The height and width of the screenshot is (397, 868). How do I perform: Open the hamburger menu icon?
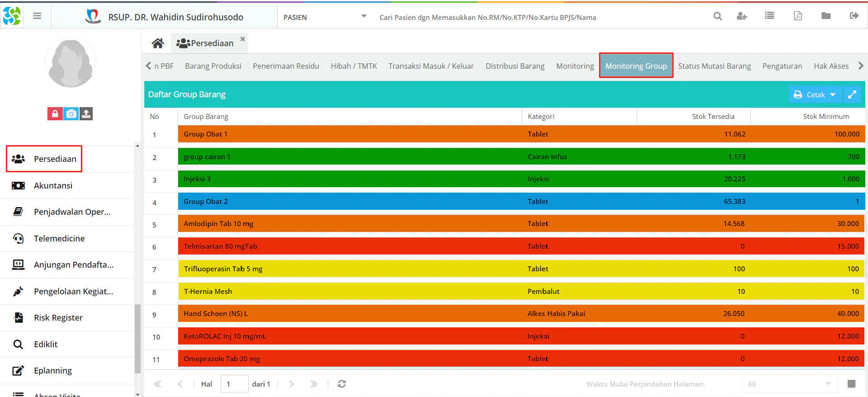pos(37,16)
